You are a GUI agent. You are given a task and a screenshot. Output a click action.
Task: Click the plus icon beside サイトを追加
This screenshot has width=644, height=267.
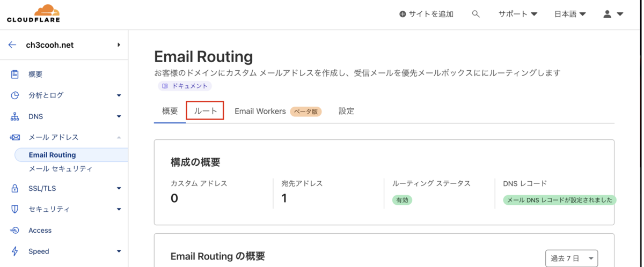tap(402, 14)
